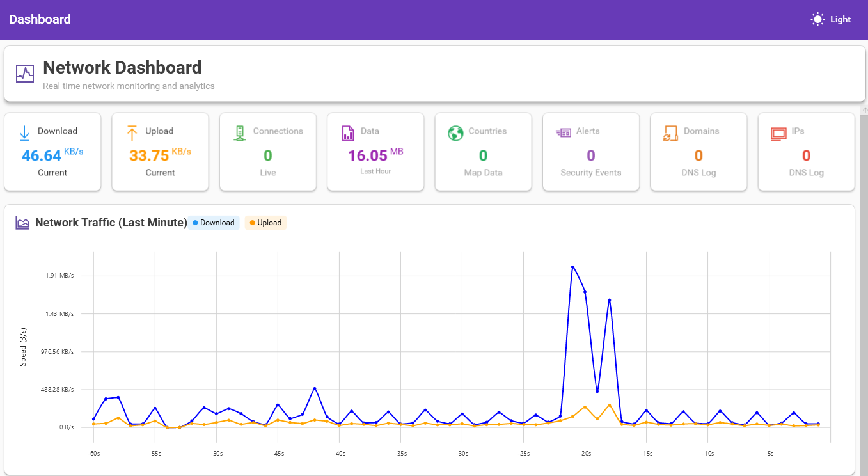Click the Connections server icon
Viewport: 868px width, 476px height.
point(240,132)
